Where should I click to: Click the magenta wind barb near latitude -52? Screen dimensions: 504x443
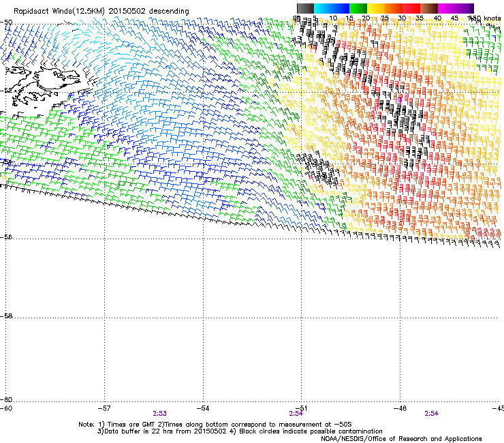[399, 100]
